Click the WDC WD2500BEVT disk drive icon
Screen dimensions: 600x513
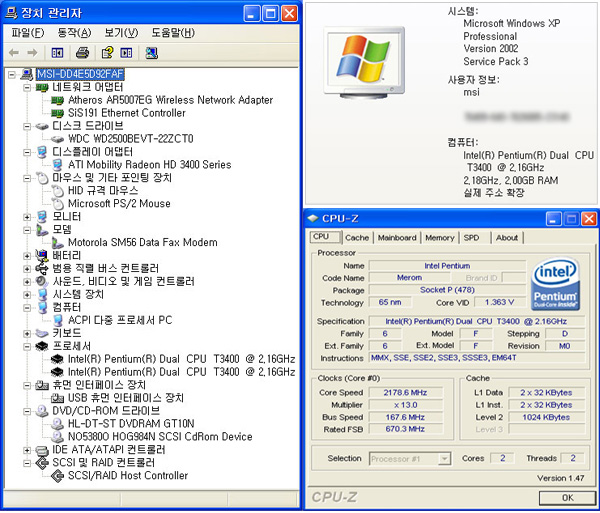[57, 139]
